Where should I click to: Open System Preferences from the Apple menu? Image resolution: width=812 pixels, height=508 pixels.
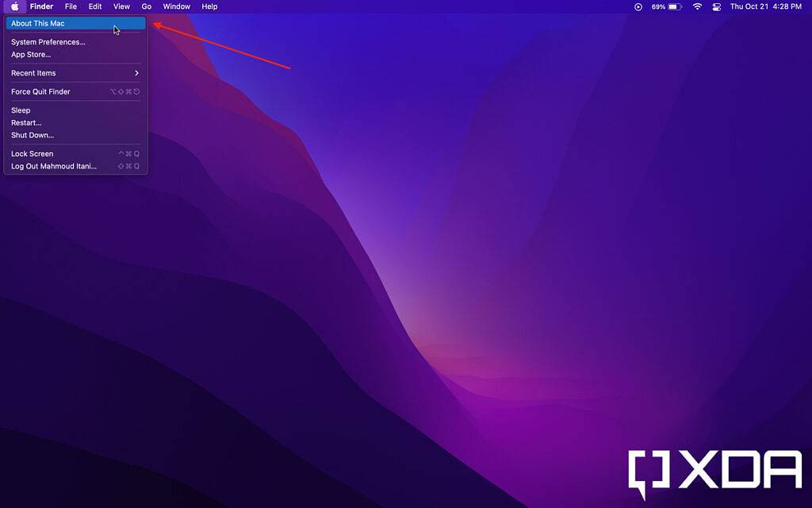click(x=48, y=41)
